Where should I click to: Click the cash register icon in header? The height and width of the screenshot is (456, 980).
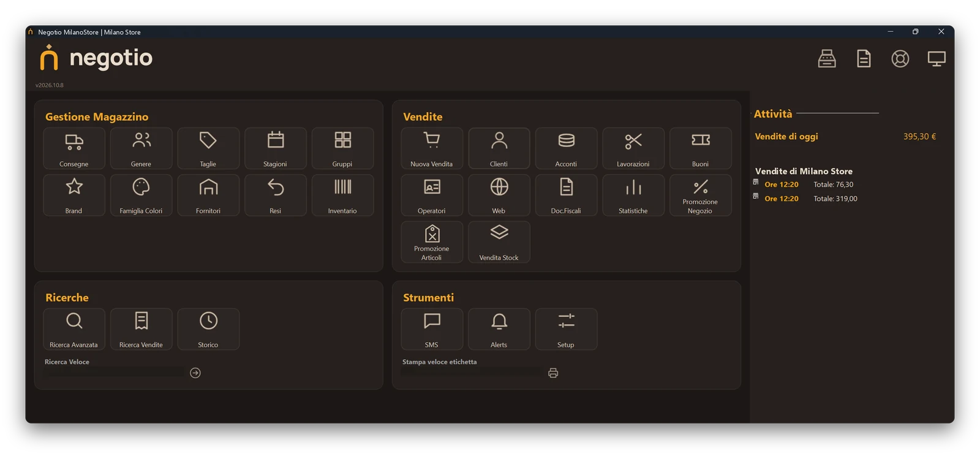coord(827,59)
